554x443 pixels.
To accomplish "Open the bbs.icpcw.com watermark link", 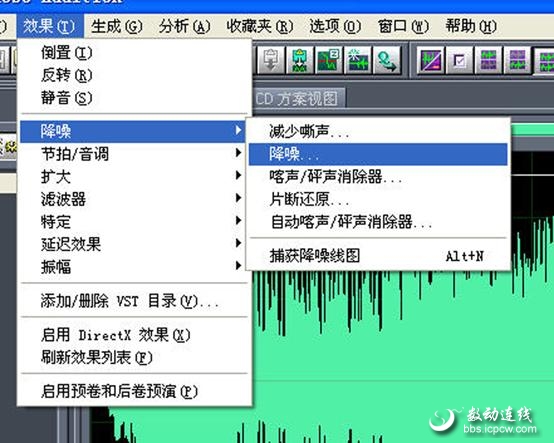I will (x=500, y=429).
